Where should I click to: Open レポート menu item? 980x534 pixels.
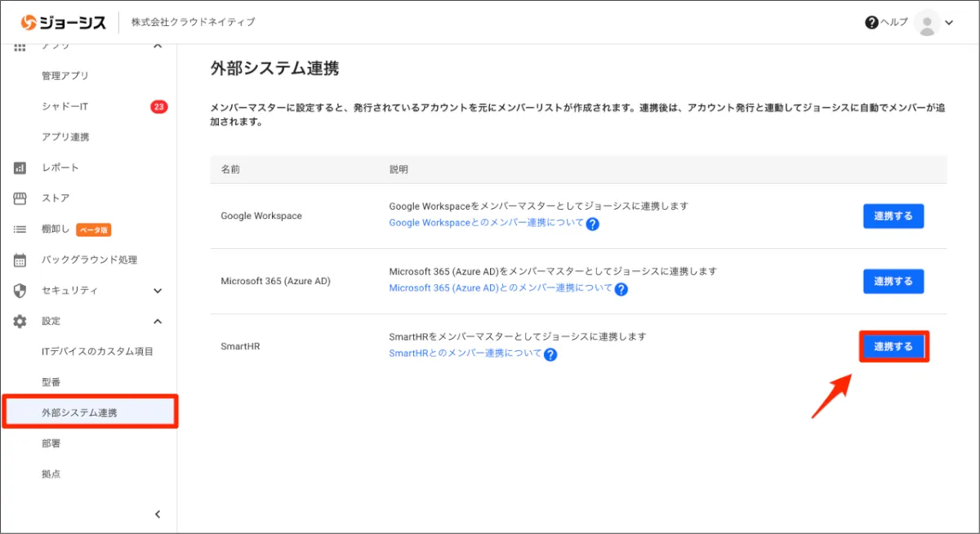click(60, 167)
